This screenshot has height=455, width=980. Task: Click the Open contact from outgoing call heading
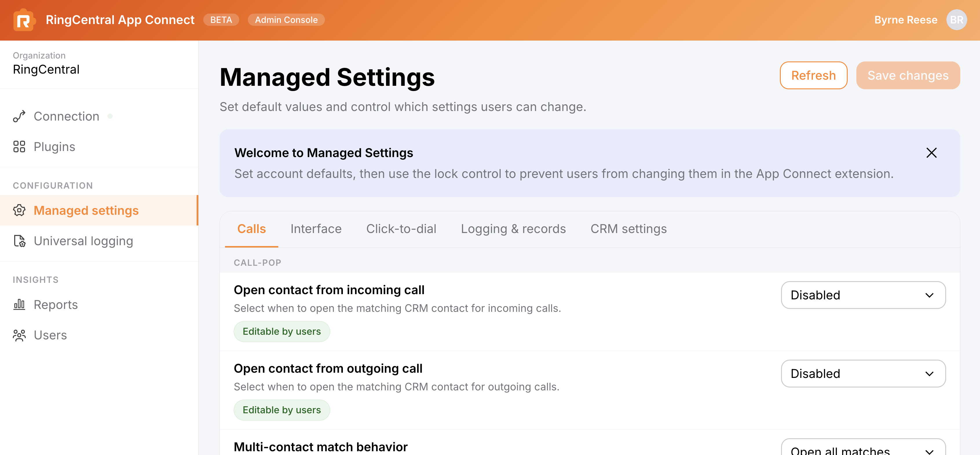328,368
